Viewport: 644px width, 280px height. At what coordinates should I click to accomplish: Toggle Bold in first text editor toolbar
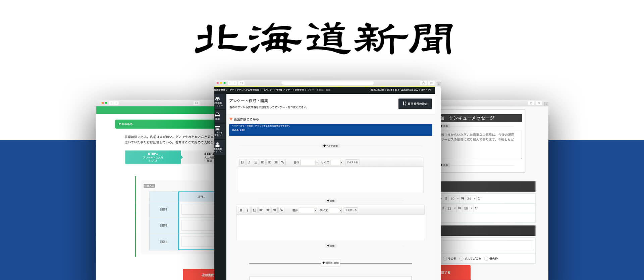[242, 162]
